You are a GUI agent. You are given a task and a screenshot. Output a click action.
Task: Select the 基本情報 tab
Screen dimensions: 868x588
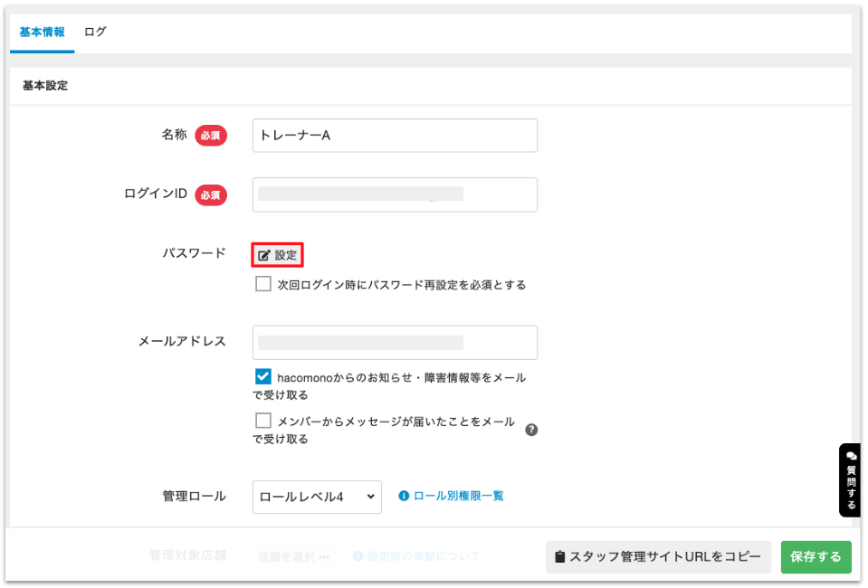point(42,32)
